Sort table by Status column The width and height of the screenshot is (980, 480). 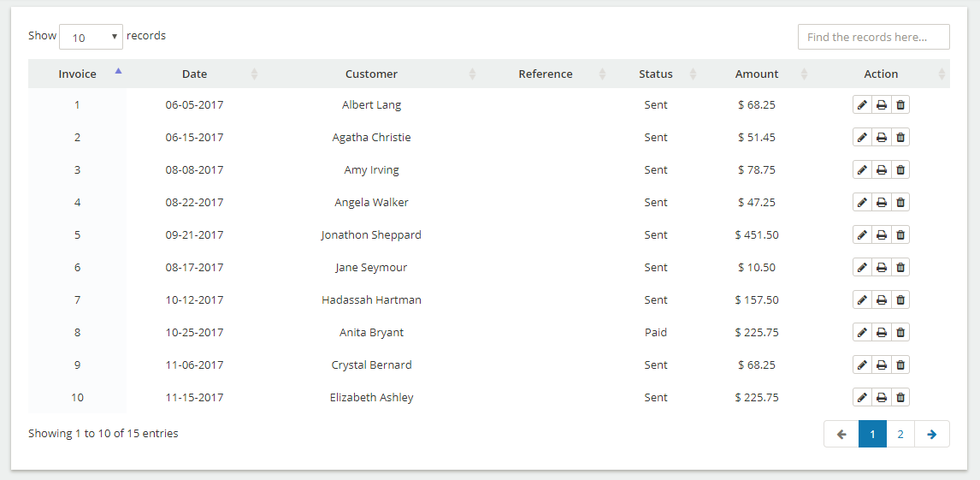coord(656,74)
